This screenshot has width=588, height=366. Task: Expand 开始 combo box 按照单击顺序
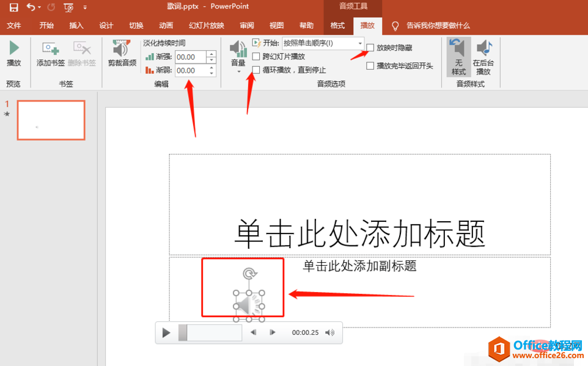coord(361,43)
